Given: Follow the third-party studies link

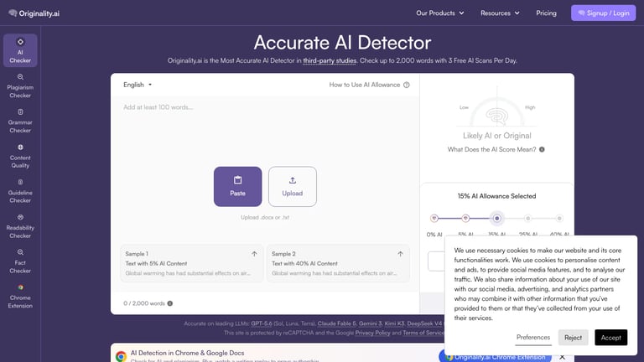Looking at the screenshot, I should 330,60.
